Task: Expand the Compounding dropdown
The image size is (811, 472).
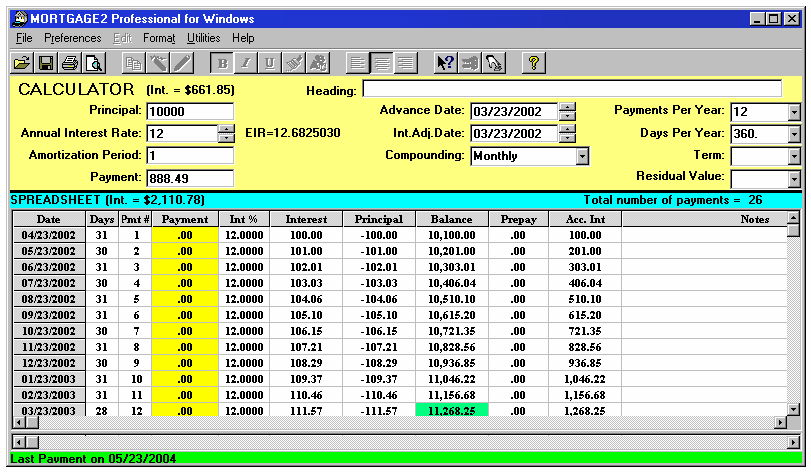Action: click(582, 156)
